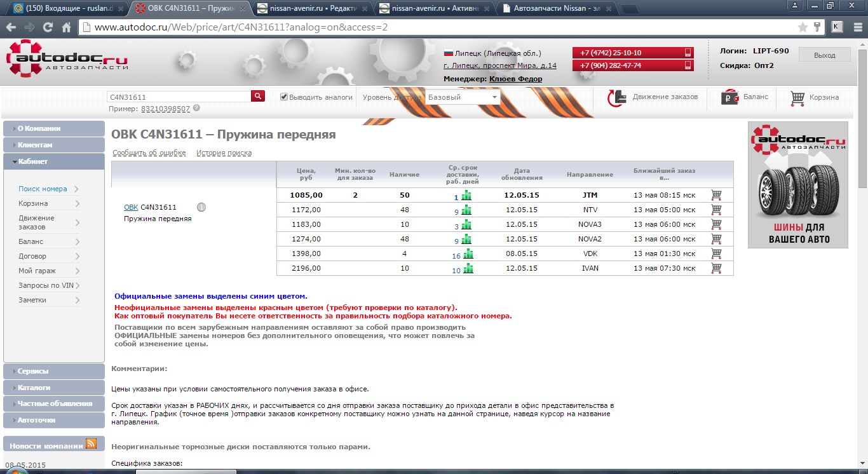Screen dimensions: 868x474
Task: Open delivery statistics chart in NOVA3 row
Action: (468, 224)
